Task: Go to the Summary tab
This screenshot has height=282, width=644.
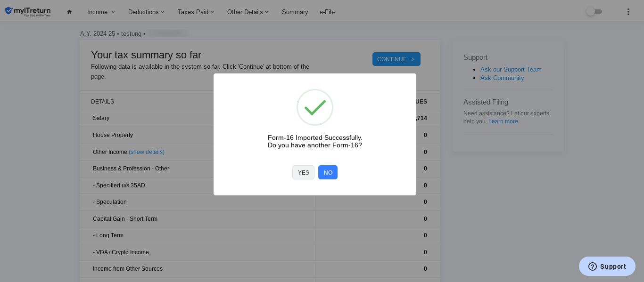Action: click(x=295, y=12)
